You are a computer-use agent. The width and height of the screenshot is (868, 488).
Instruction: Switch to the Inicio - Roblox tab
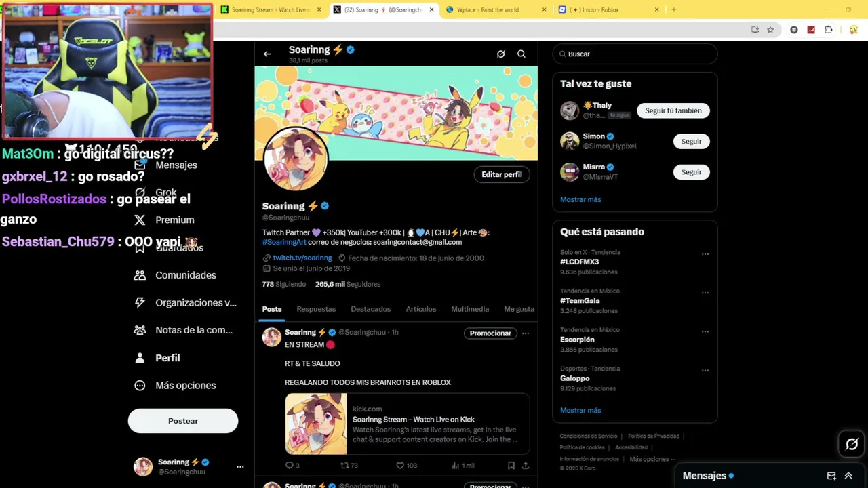pyautogui.click(x=608, y=9)
